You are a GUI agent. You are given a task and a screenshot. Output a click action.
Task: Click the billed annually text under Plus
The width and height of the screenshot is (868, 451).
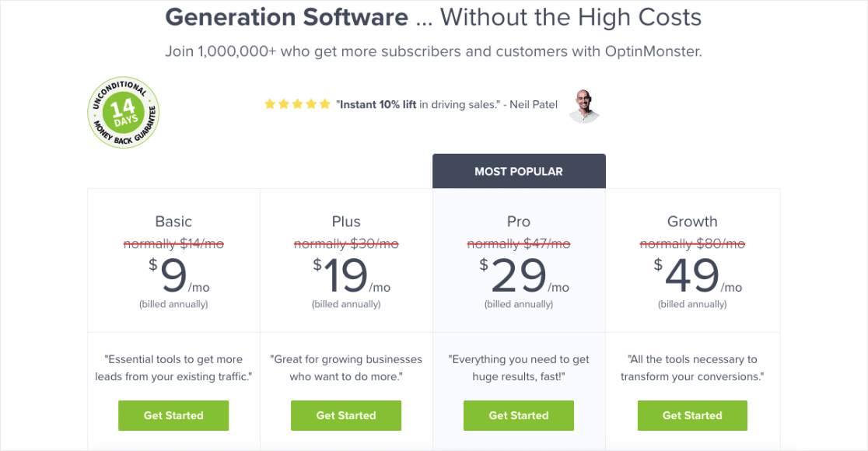click(x=345, y=304)
